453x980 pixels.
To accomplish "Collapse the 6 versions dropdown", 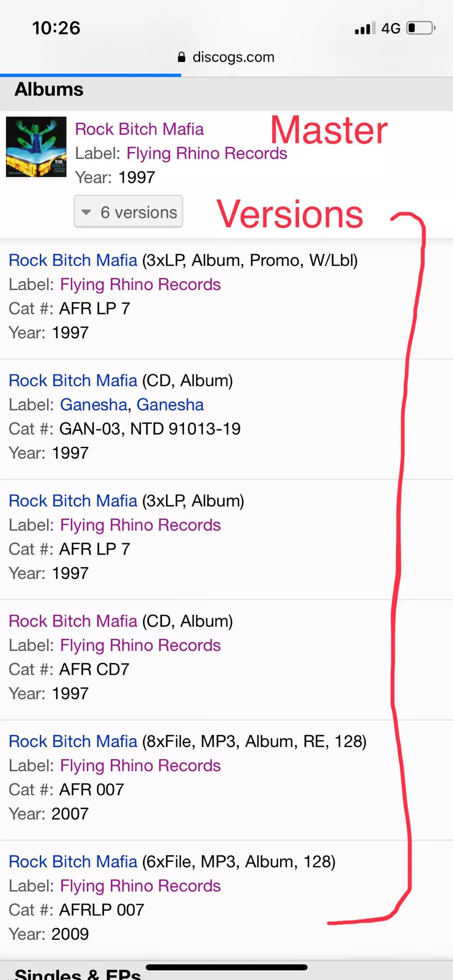I will click(128, 212).
